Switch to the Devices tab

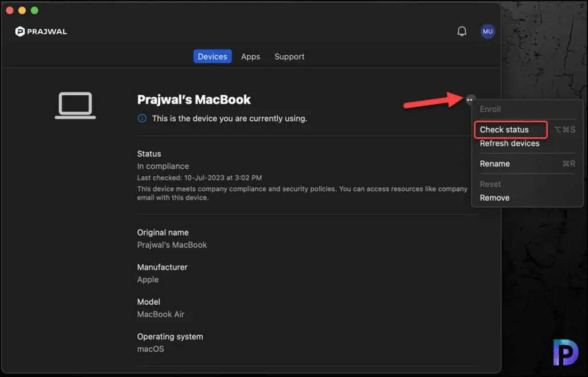coord(212,56)
